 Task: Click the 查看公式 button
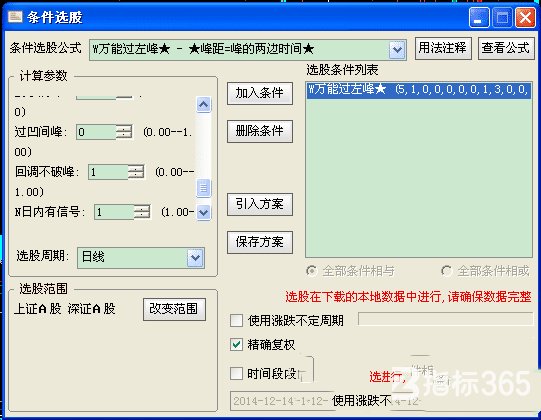506,48
